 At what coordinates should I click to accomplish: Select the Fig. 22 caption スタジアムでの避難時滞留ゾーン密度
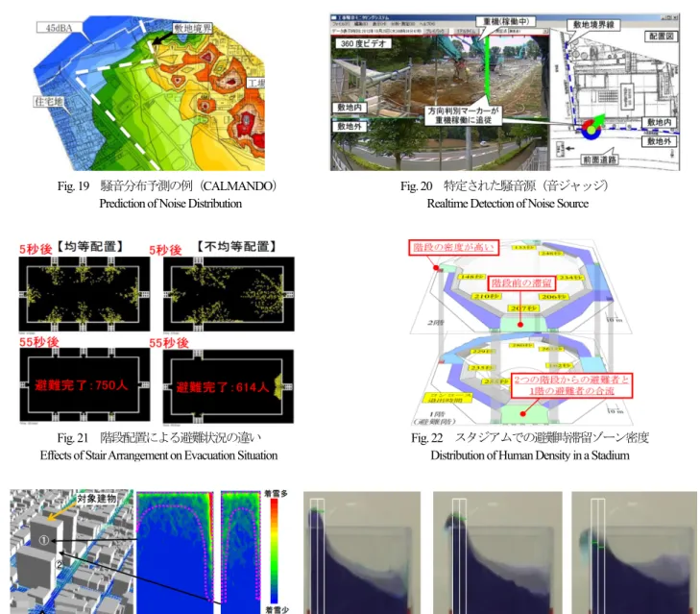pyautogui.click(x=530, y=437)
